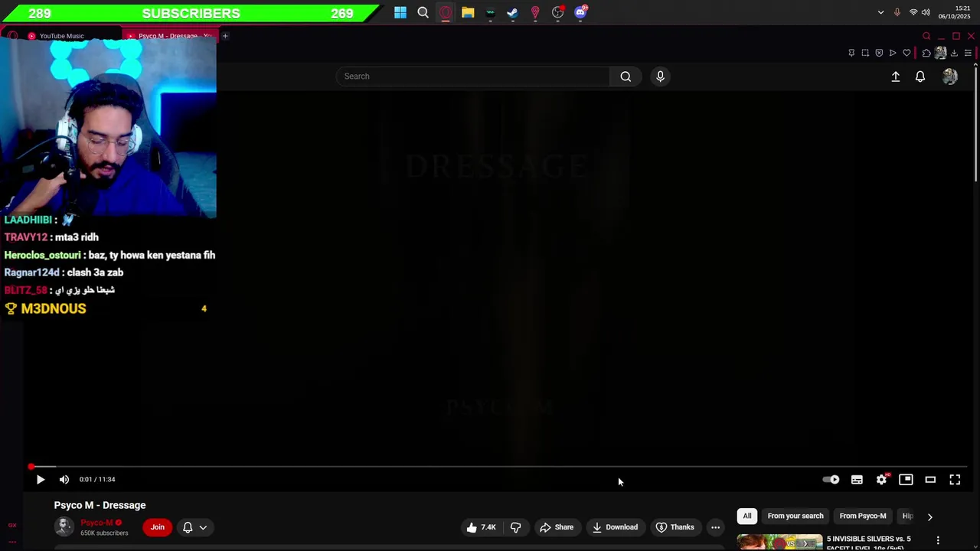980x551 pixels.
Task: Open the more actions ellipsis menu
Action: [715, 527]
